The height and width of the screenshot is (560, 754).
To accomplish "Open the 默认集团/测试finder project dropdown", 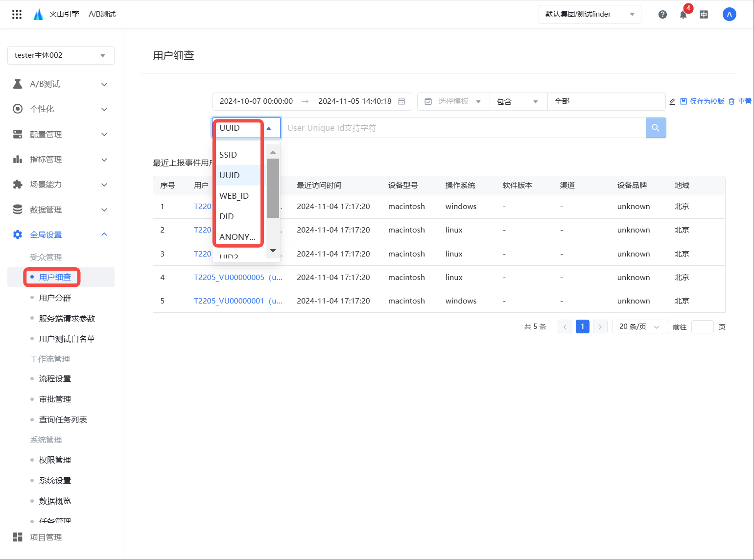I will (x=589, y=14).
